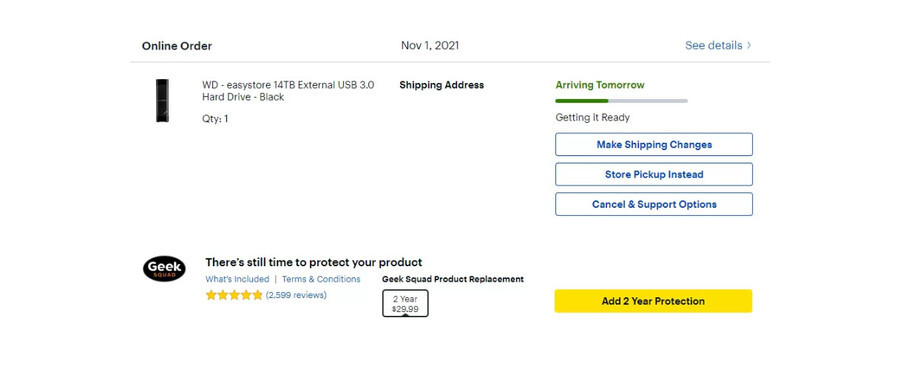Open Cancel & Support Options
The height and width of the screenshot is (369, 900).
tap(654, 204)
